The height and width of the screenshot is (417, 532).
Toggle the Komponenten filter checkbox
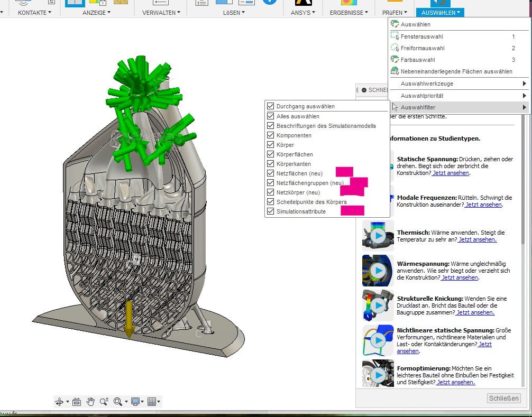tap(270, 135)
